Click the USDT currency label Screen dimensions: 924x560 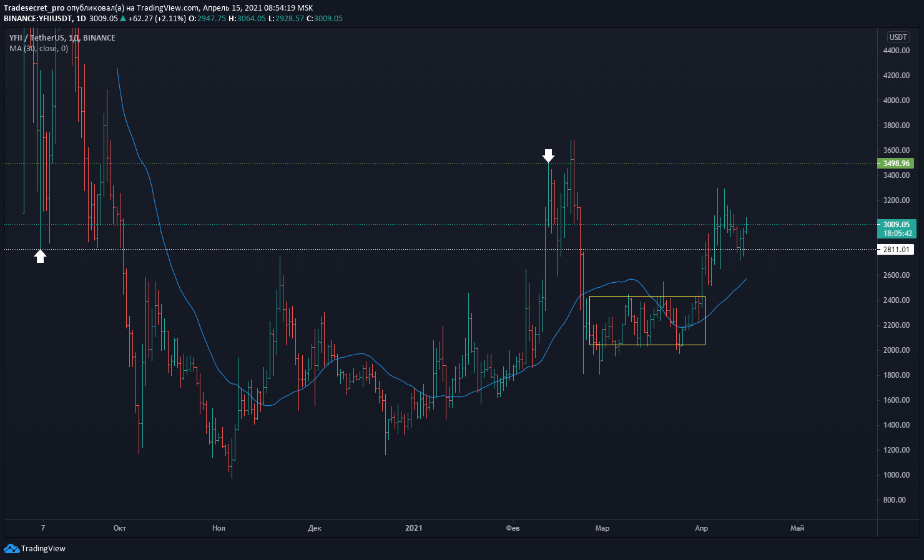point(898,37)
